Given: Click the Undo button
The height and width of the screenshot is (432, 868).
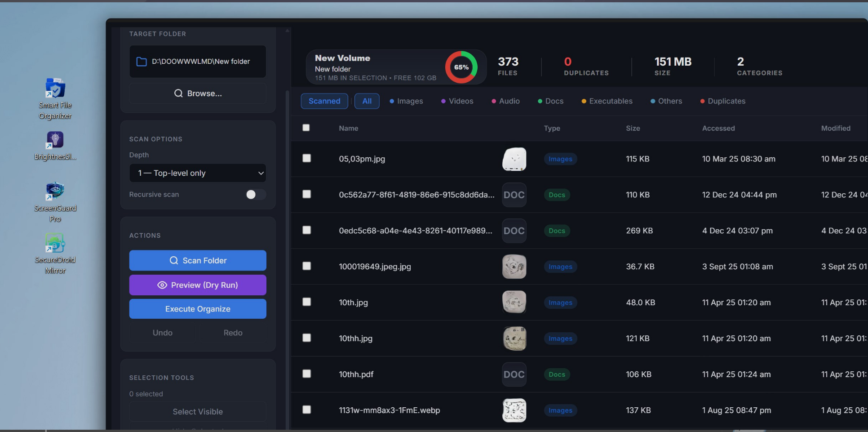Looking at the screenshot, I should click(x=163, y=333).
